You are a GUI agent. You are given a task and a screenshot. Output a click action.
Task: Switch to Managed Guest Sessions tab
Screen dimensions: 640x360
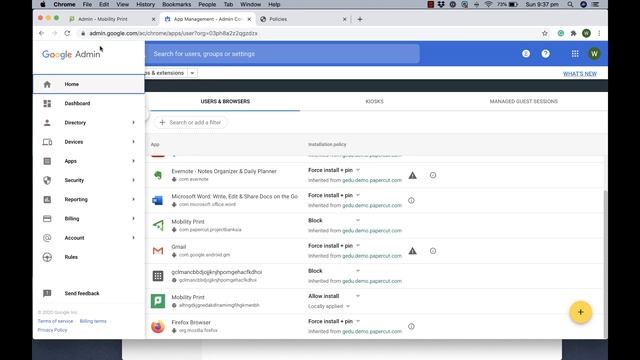pos(524,101)
